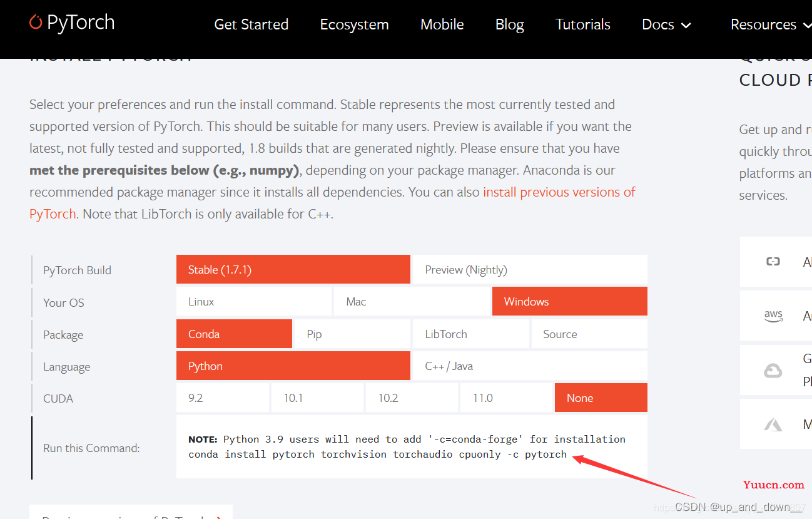Expand the Docs dropdown
Image resolution: width=812 pixels, height=519 pixels.
click(x=666, y=24)
